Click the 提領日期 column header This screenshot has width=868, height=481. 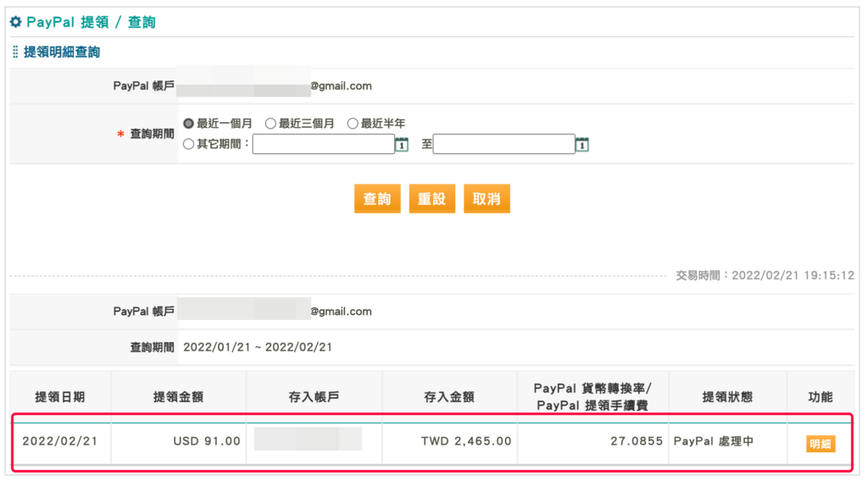(60, 397)
